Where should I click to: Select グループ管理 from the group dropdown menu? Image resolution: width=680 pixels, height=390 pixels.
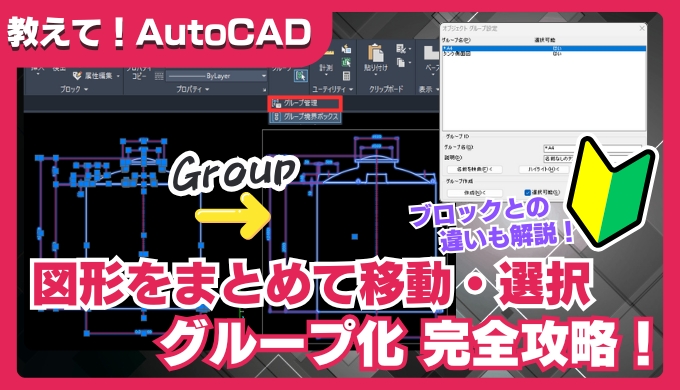point(305,103)
